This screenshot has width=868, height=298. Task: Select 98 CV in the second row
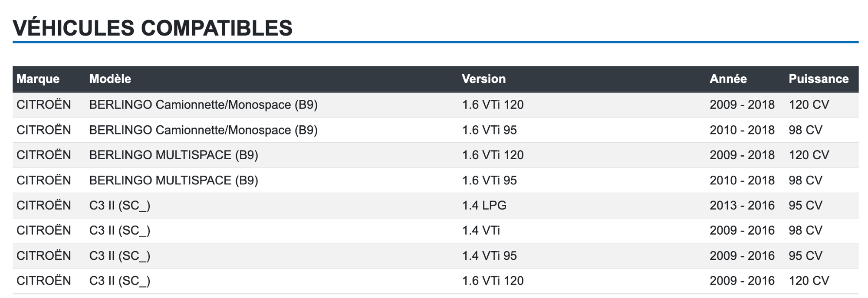click(806, 130)
